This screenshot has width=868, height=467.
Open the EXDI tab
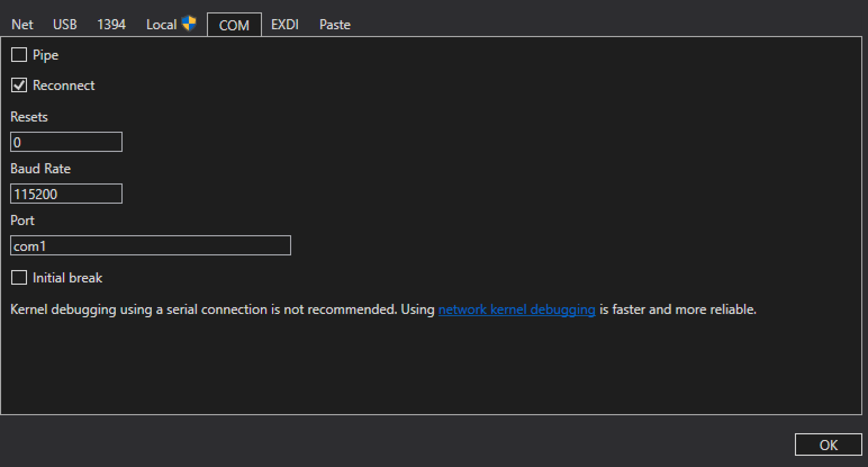[x=284, y=25]
